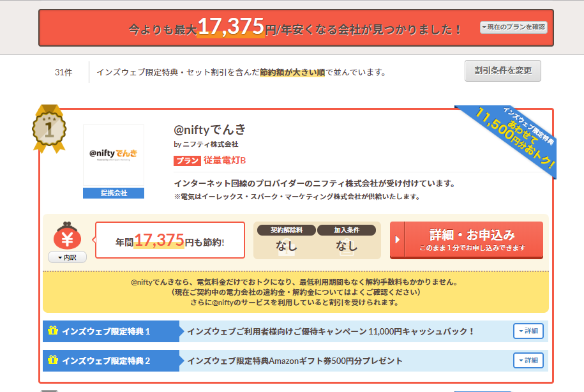This screenshot has width=584, height=392.
Task: Click the 提携会社 label under the logo
Action: [114, 193]
